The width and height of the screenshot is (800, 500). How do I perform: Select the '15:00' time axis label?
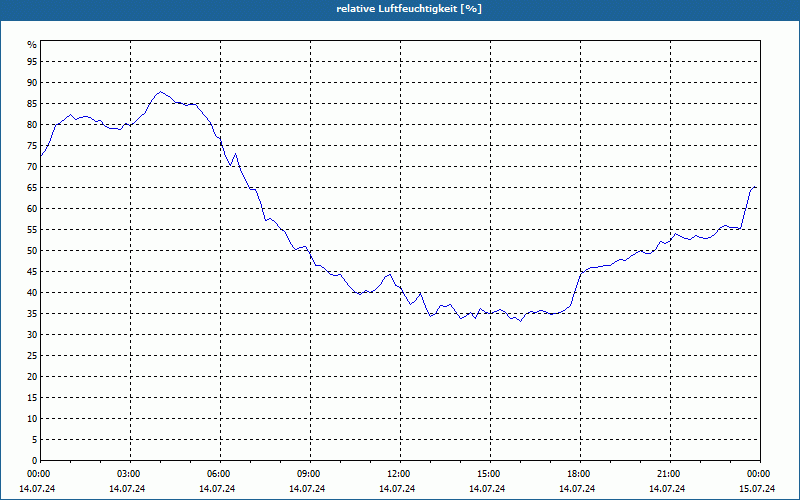tap(487, 474)
